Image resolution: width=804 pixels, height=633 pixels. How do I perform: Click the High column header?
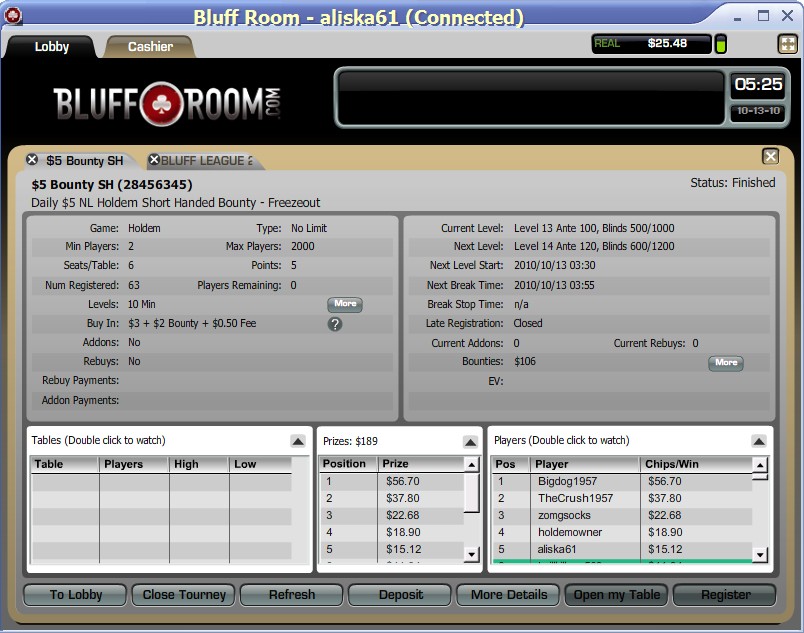[199, 464]
